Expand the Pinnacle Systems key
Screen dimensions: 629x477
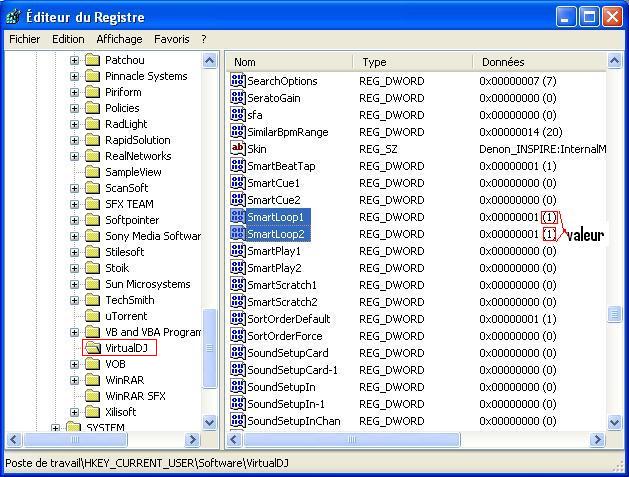point(74,76)
